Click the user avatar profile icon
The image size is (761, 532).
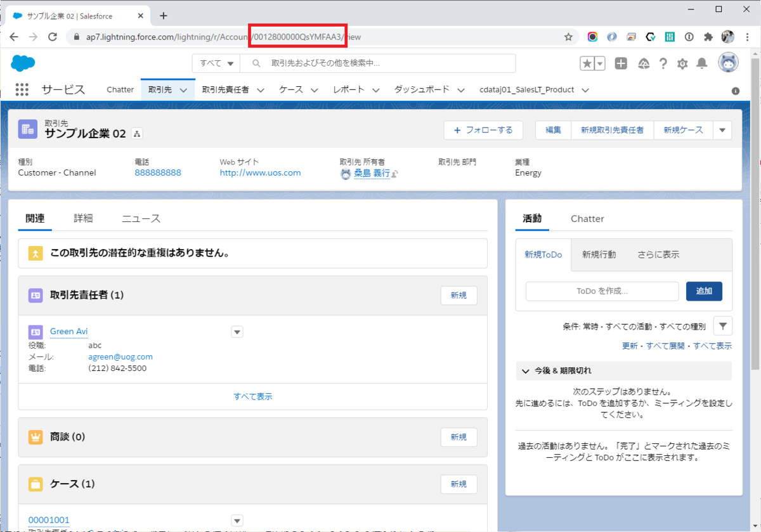coord(728,63)
